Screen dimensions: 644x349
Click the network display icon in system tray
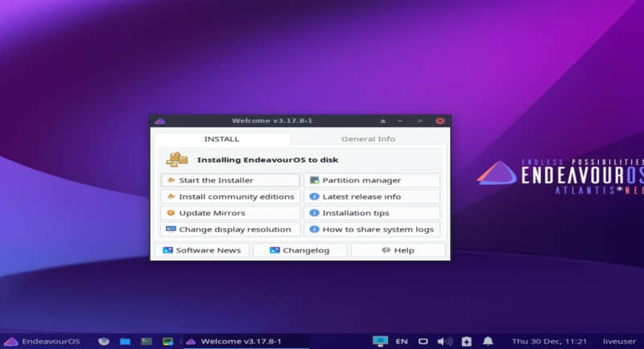380,341
